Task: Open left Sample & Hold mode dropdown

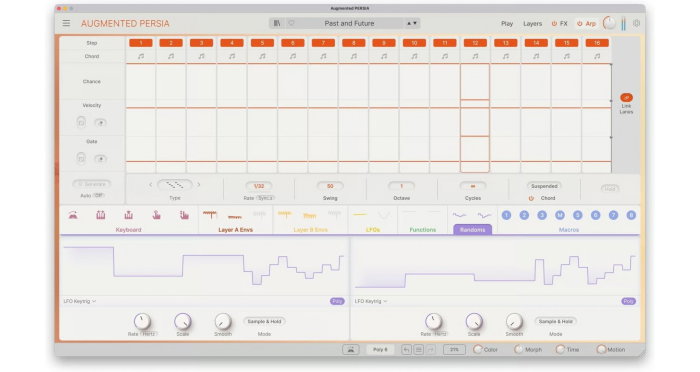Action: pos(264,322)
